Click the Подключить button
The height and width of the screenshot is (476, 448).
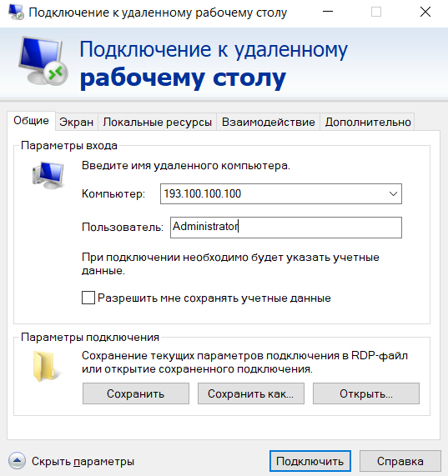pyautogui.click(x=310, y=461)
